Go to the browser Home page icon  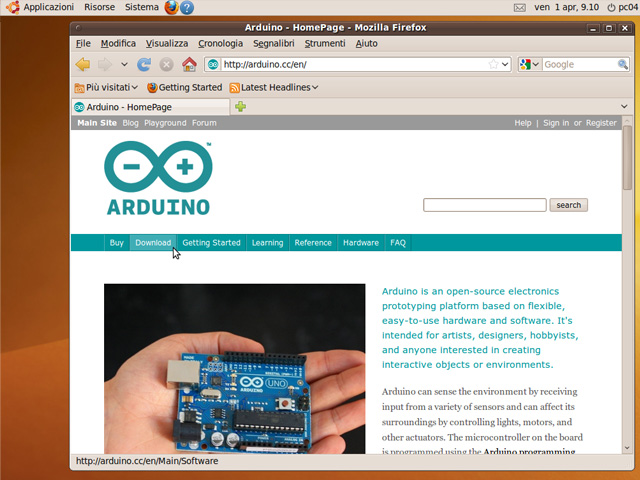(x=189, y=64)
